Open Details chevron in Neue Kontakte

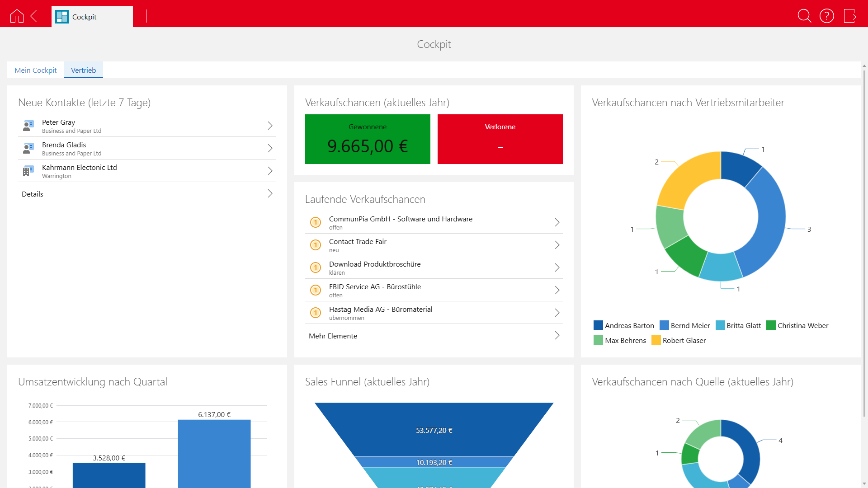tap(270, 193)
